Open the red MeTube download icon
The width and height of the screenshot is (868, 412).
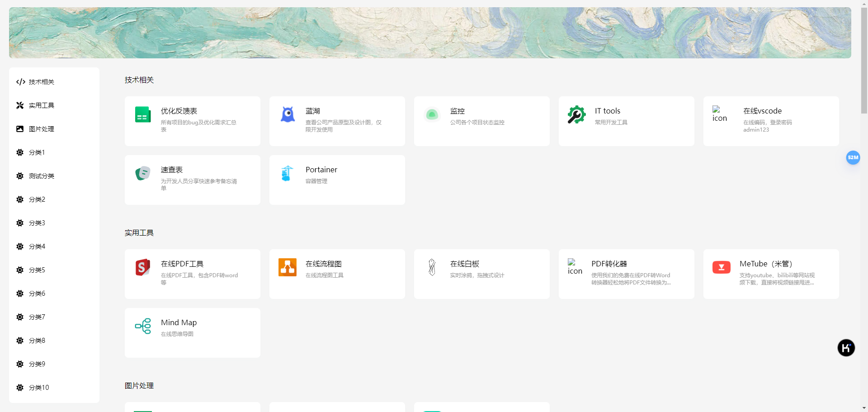[721, 267]
